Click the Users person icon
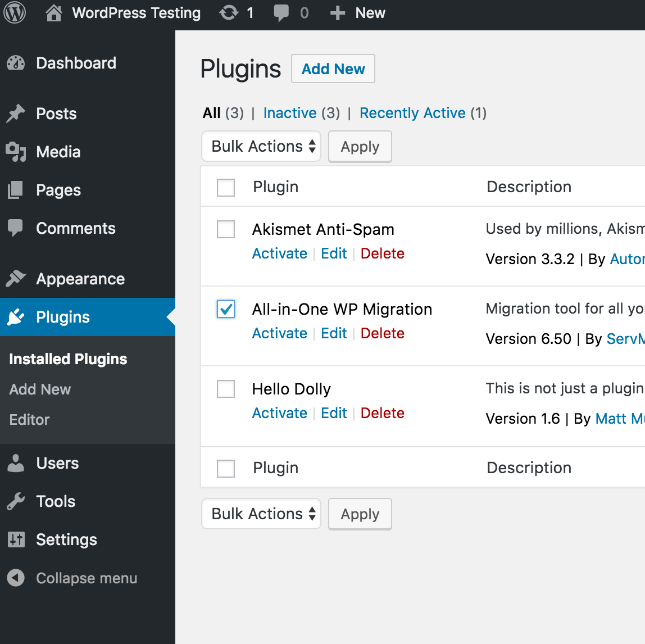This screenshot has height=644, width=645. pyautogui.click(x=16, y=464)
